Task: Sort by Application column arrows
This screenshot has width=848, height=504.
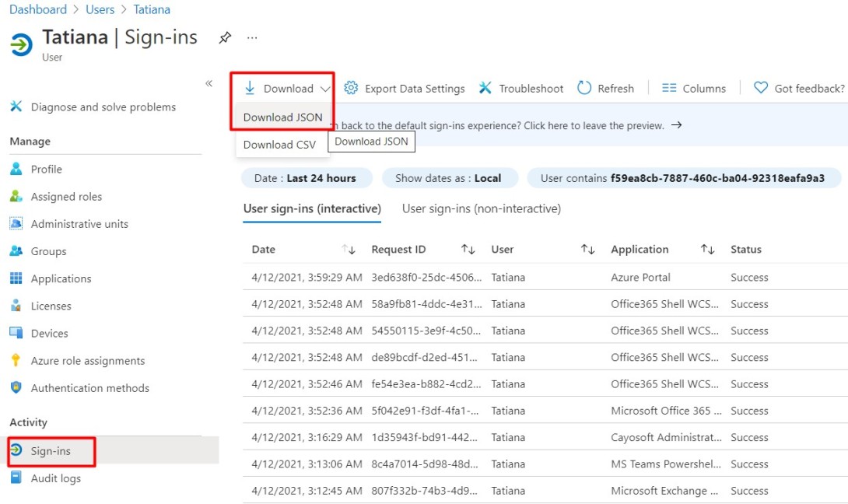Action: click(707, 250)
